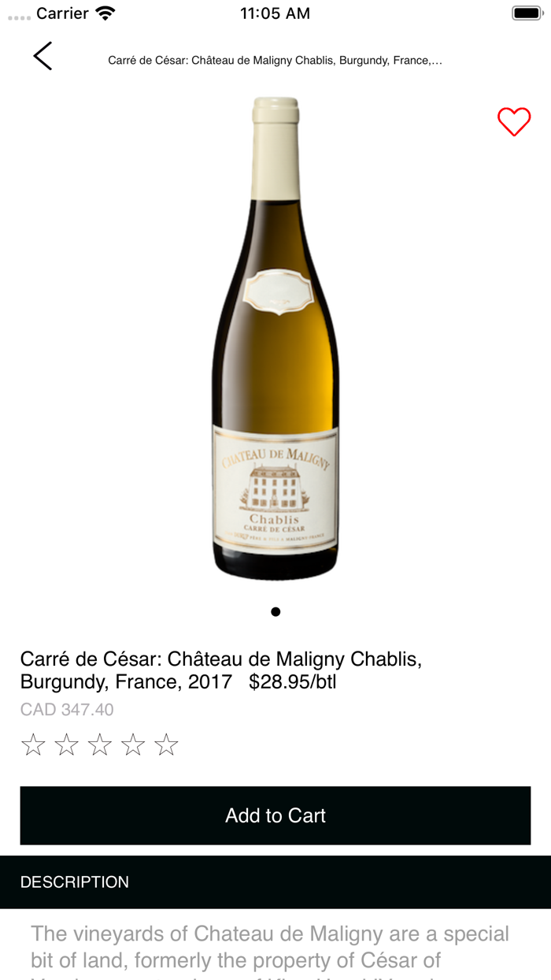Select the third rating star
Image resolution: width=551 pixels, height=980 pixels.
100,744
